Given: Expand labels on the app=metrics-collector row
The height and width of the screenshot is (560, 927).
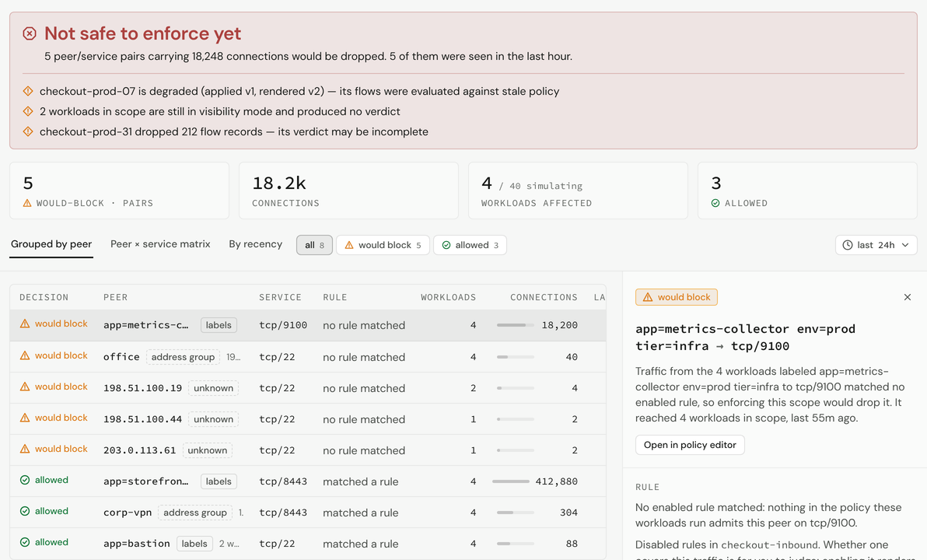Looking at the screenshot, I should (219, 325).
